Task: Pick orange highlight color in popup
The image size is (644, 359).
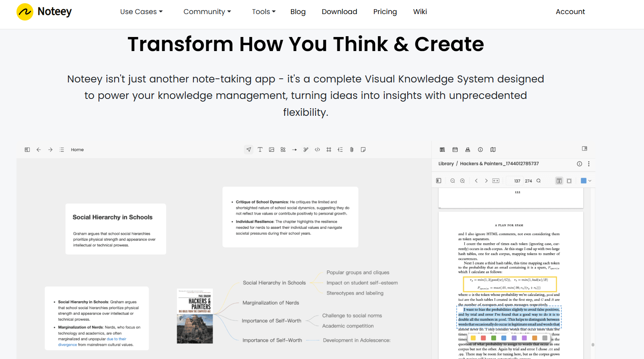Action: (x=535, y=338)
